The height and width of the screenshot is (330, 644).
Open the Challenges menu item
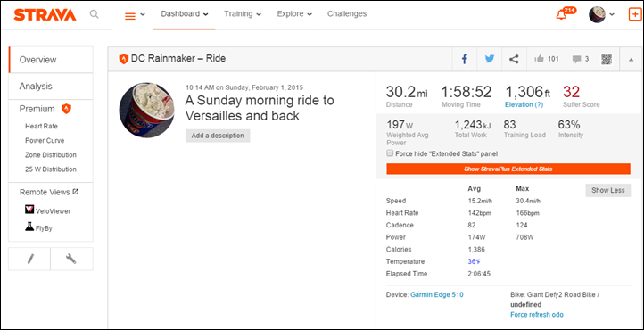click(x=347, y=14)
